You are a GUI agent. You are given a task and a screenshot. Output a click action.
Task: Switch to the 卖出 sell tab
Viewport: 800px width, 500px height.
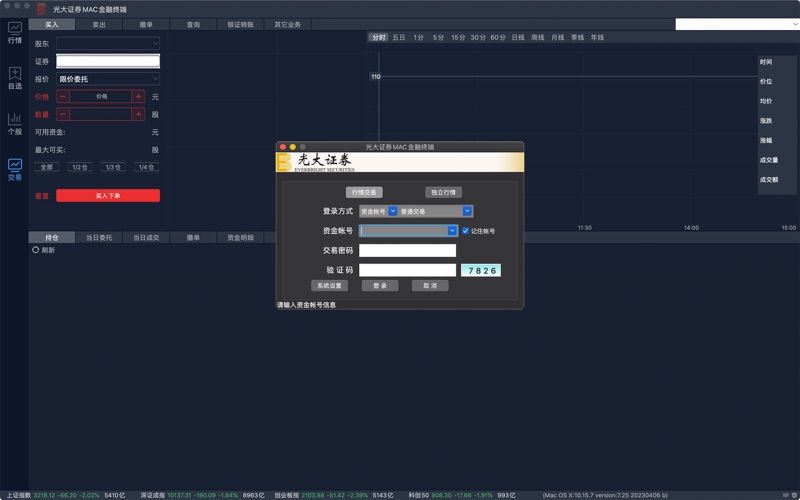[99, 24]
